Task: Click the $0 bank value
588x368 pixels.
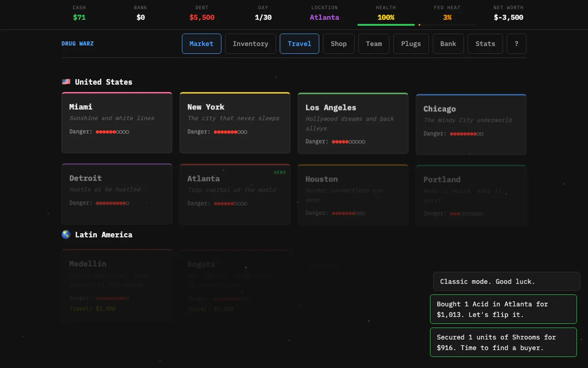Action: coord(141,17)
